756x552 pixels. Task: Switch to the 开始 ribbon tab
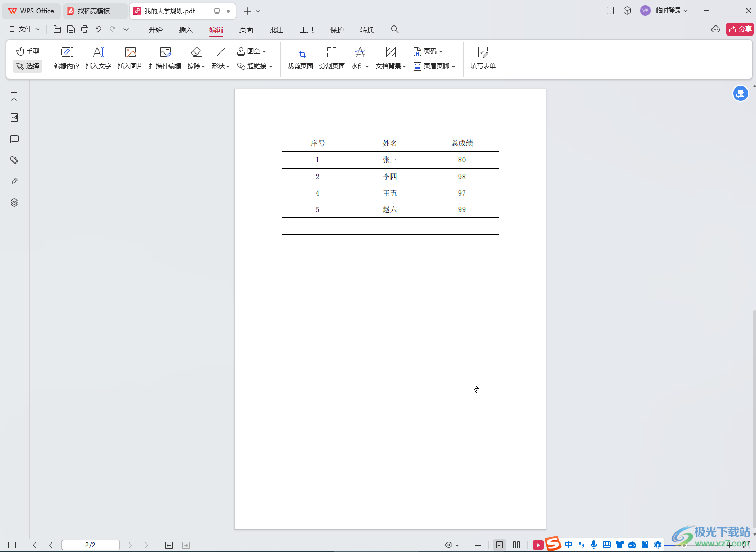[x=156, y=30]
